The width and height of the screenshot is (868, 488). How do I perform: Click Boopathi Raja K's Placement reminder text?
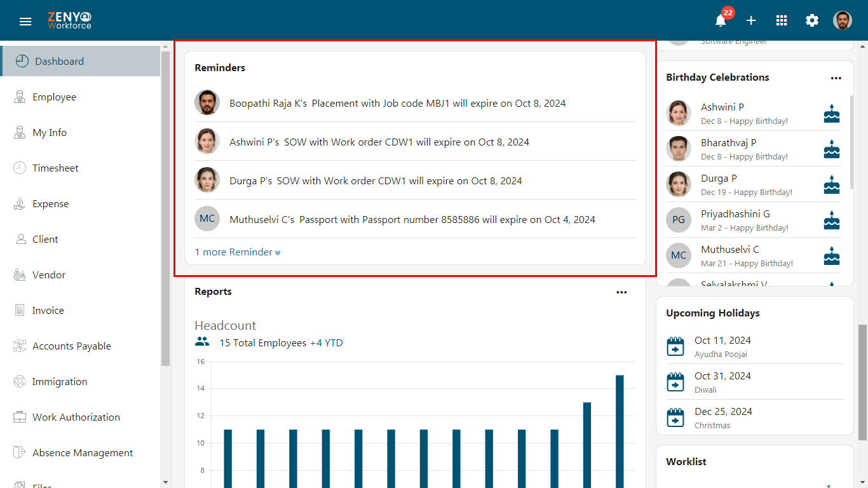click(397, 103)
